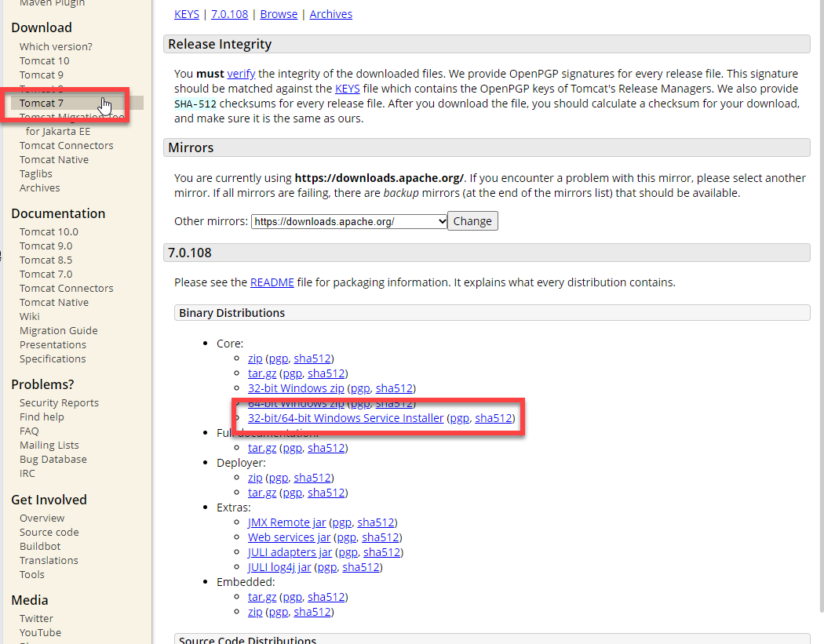This screenshot has height=644, width=824.
Task: Open Overview under Get Involved
Action: 42,518
